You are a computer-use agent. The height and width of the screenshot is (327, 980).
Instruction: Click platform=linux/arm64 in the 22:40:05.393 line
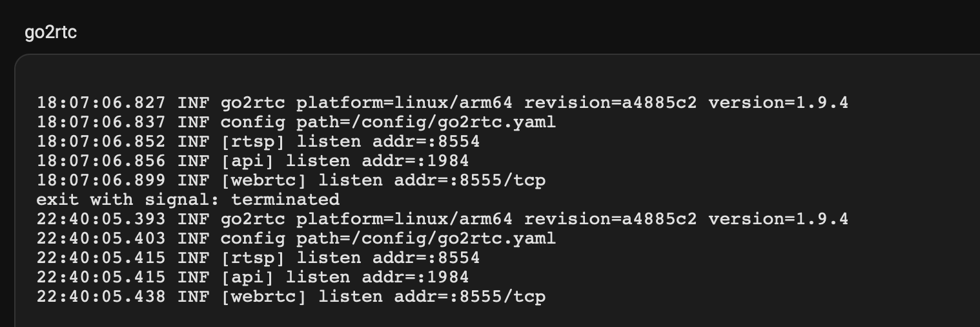(x=404, y=219)
